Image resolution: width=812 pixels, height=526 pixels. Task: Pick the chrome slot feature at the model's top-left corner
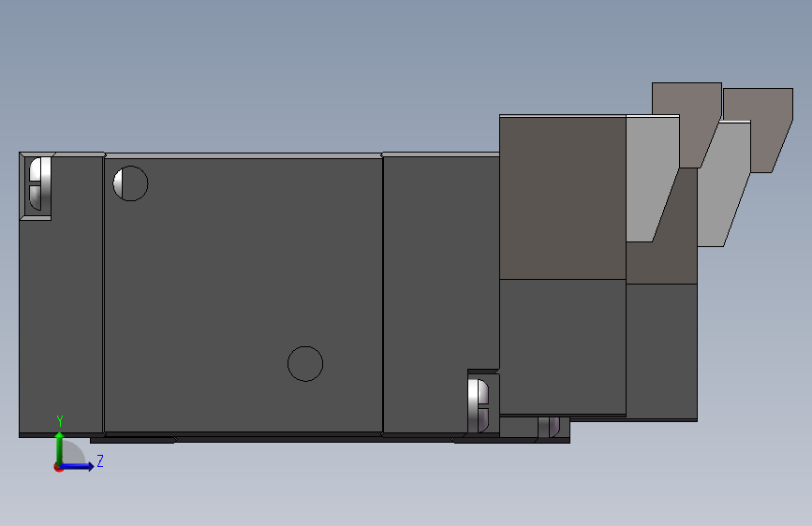coord(40,183)
